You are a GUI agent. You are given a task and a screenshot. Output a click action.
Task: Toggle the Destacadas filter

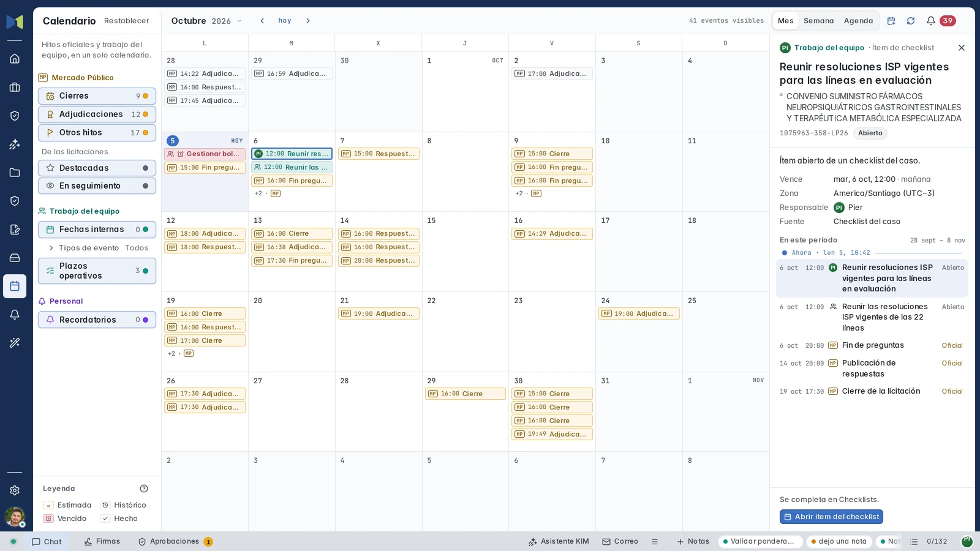97,168
